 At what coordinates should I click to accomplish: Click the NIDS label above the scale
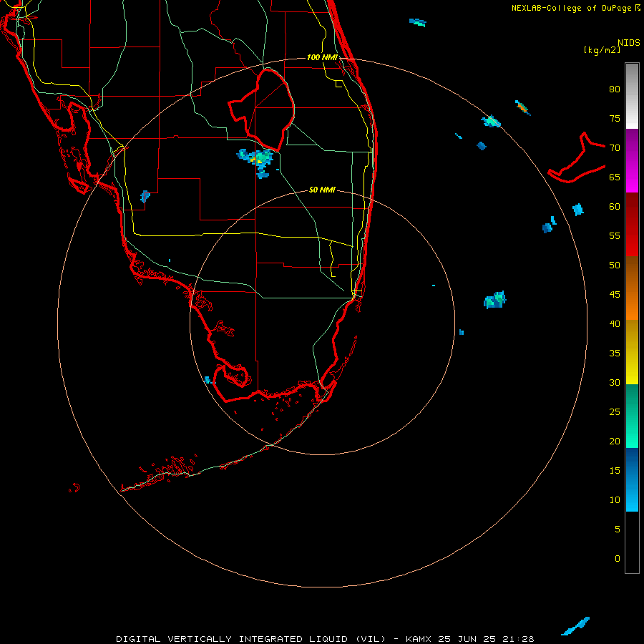[628, 43]
